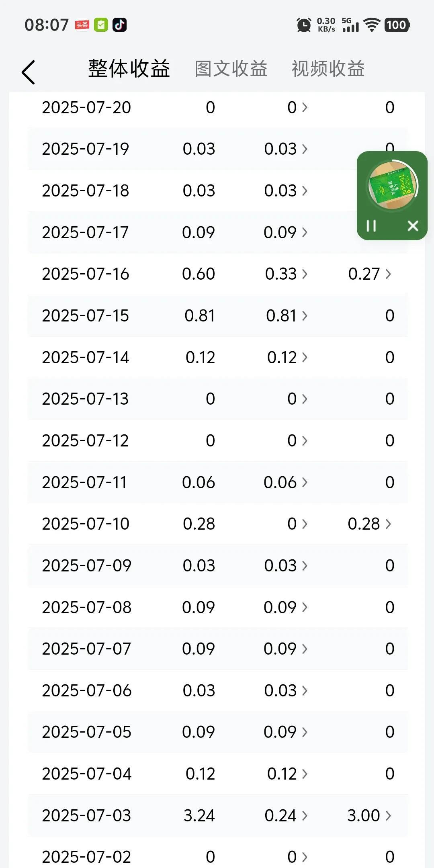
Task: Expand 3.00 video earnings for 2025-07-03
Action: [369, 815]
